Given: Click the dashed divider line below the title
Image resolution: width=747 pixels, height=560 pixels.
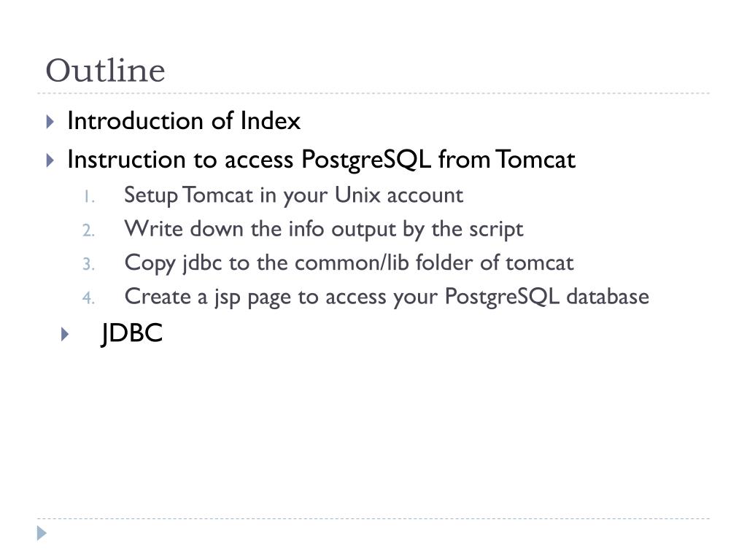Looking at the screenshot, I should pyautogui.click(x=373, y=93).
